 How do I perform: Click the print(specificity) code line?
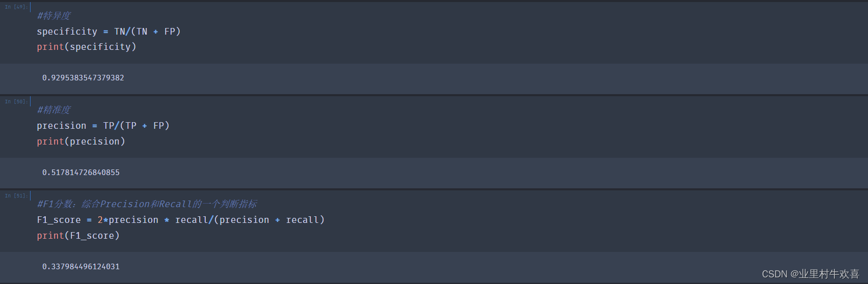click(86, 47)
